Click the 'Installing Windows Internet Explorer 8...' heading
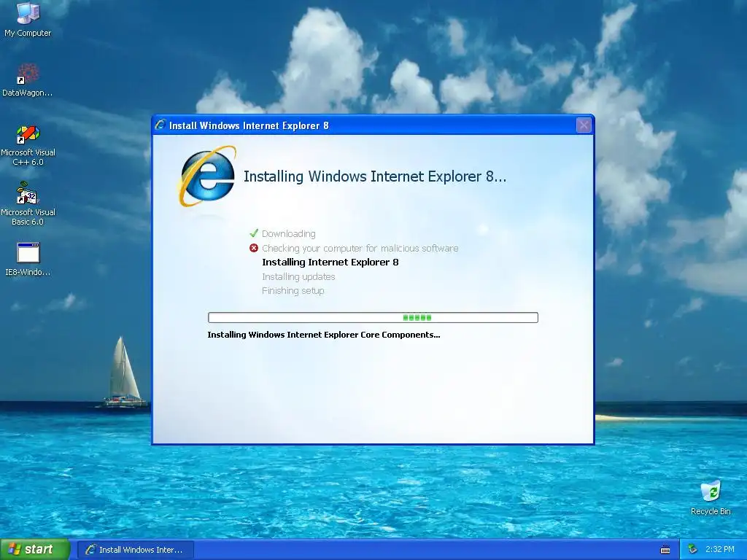 point(375,176)
